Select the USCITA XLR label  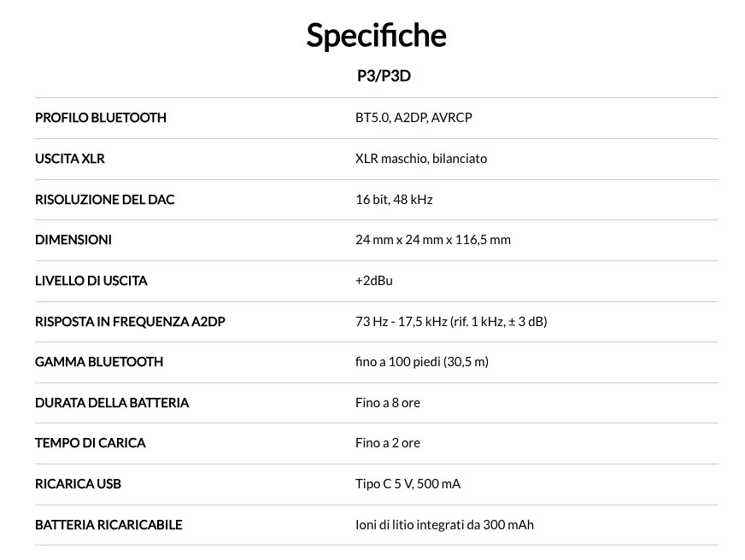[x=70, y=159]
